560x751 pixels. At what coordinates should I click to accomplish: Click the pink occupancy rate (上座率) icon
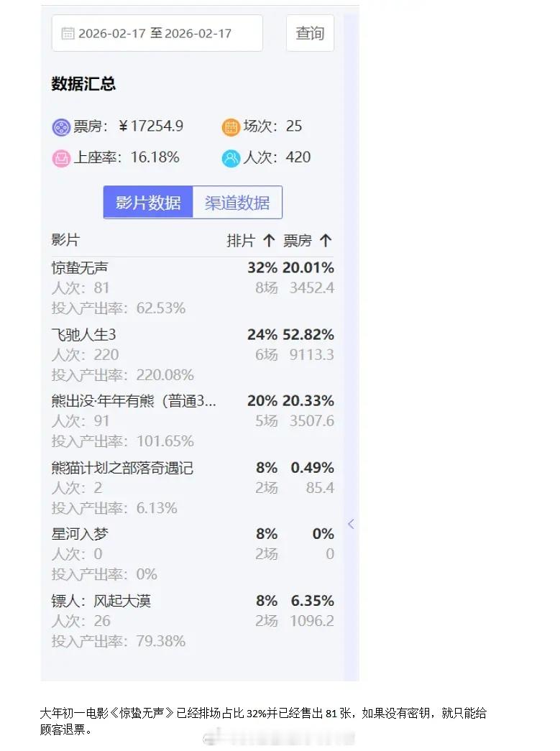(61, 158)
